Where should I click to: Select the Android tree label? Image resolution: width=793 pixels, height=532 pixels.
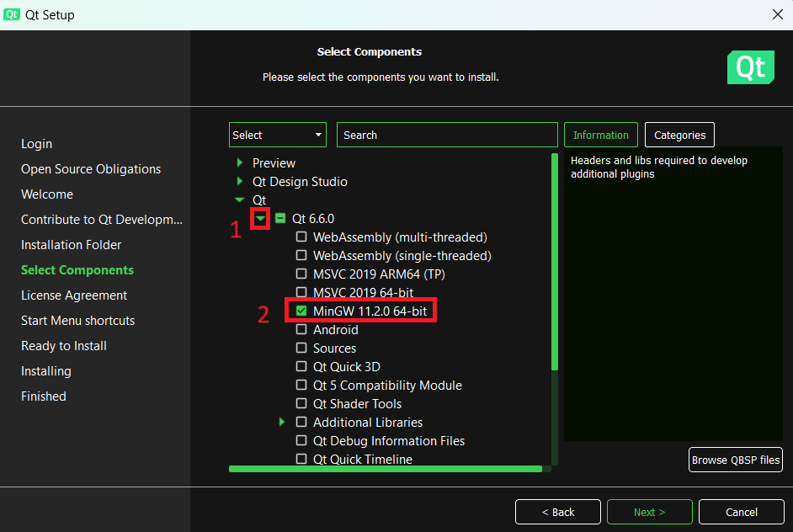(x=335, y=330)
